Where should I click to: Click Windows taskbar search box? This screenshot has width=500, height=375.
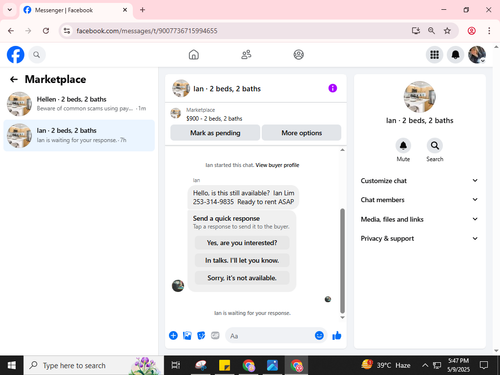[x=94, y=365]
